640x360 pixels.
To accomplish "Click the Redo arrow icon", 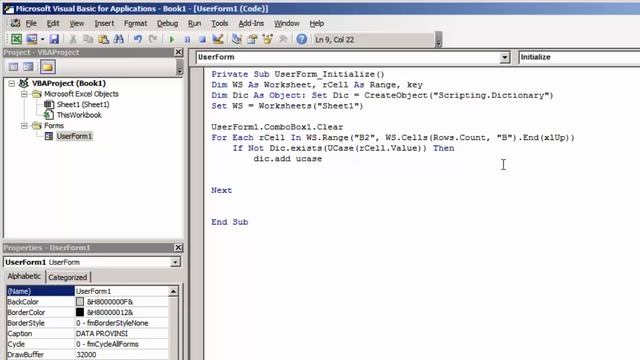I will [153, 39].
